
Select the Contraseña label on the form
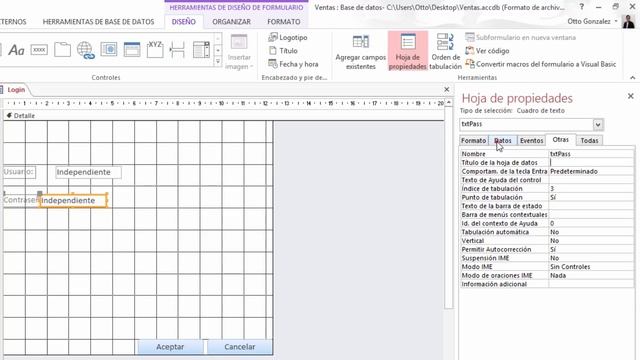coord(21,200)
